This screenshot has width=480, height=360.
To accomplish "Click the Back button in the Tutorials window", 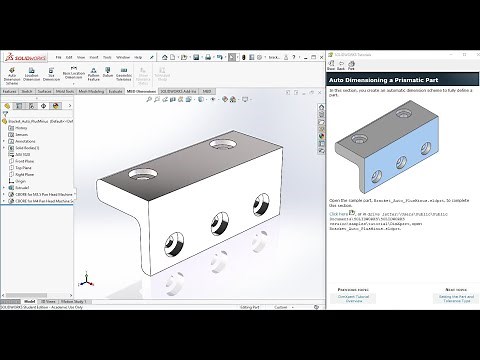I will click(341, 65).
